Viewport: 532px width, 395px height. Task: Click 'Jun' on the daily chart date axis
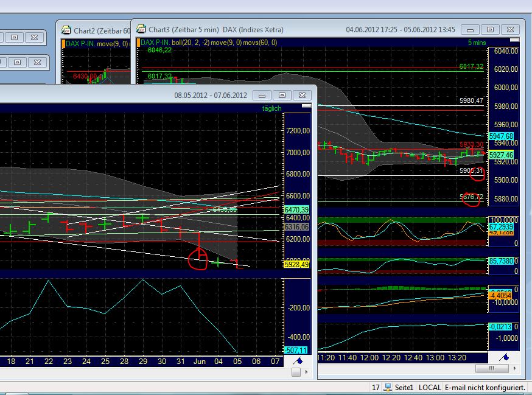200,362
